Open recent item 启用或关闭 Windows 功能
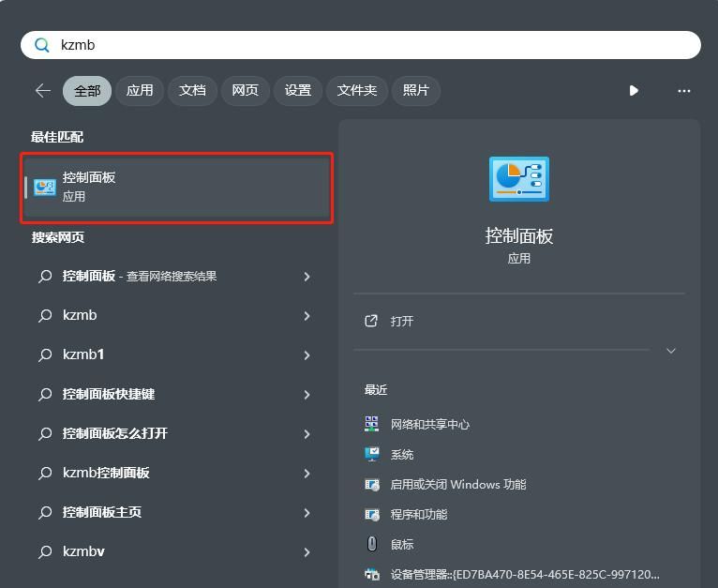This screenshot has width=718, height=588. click(458, 485)
